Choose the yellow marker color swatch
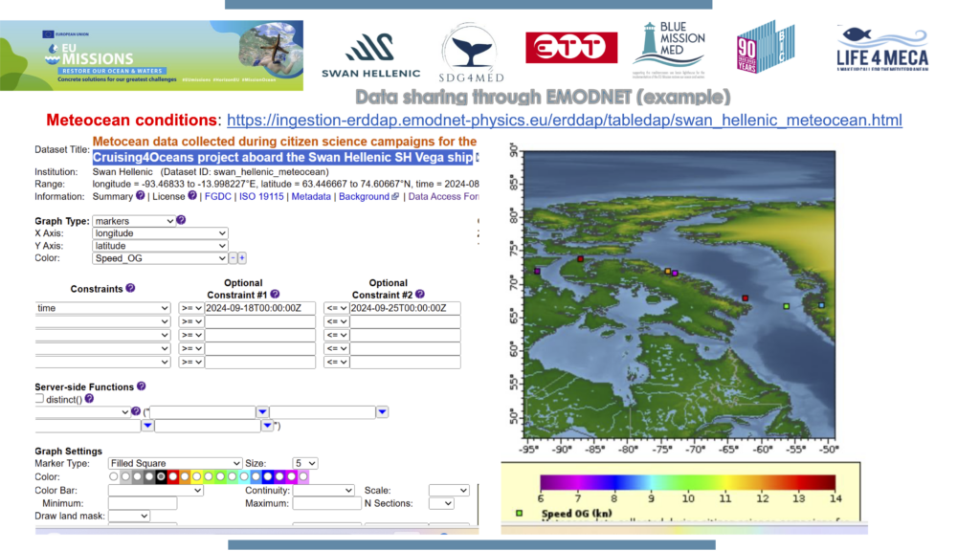The image size is (980, 551). tap(197, 476)
